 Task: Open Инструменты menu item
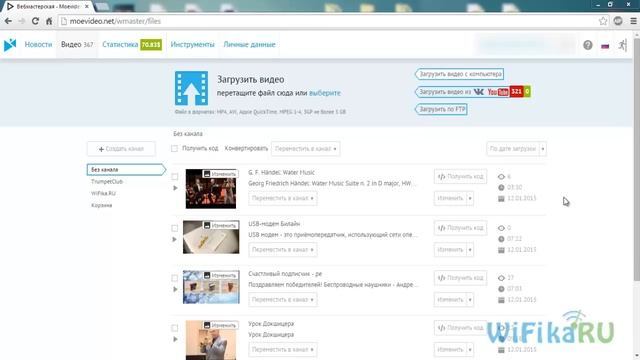[x=192, y=44]
